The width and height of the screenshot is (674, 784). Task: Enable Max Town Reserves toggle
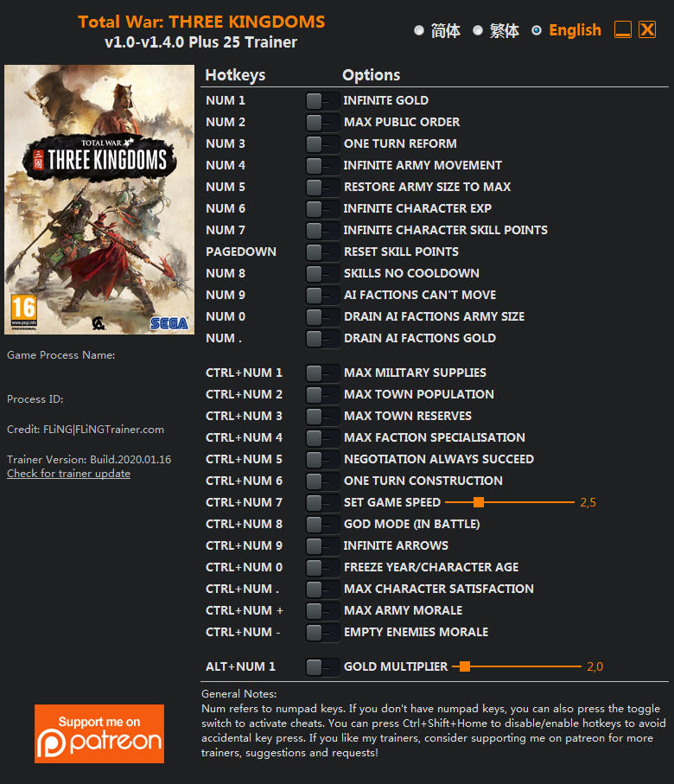[322, 416]
